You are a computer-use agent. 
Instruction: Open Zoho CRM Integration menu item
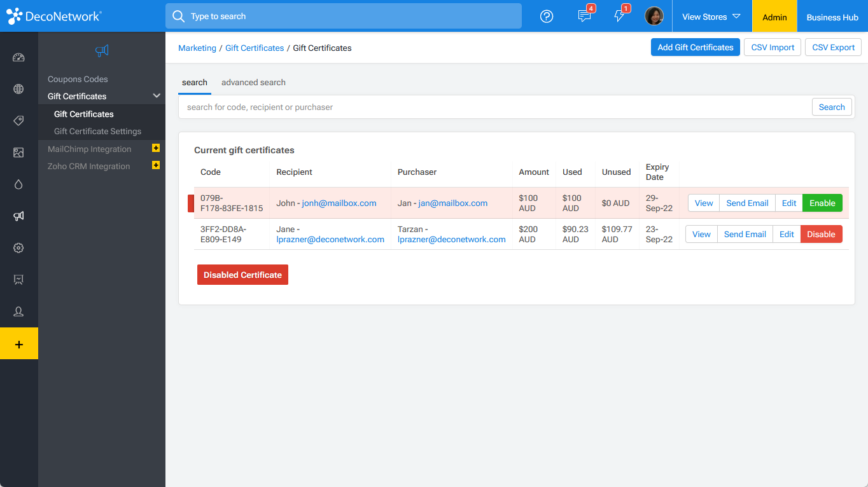click(88, 166)
